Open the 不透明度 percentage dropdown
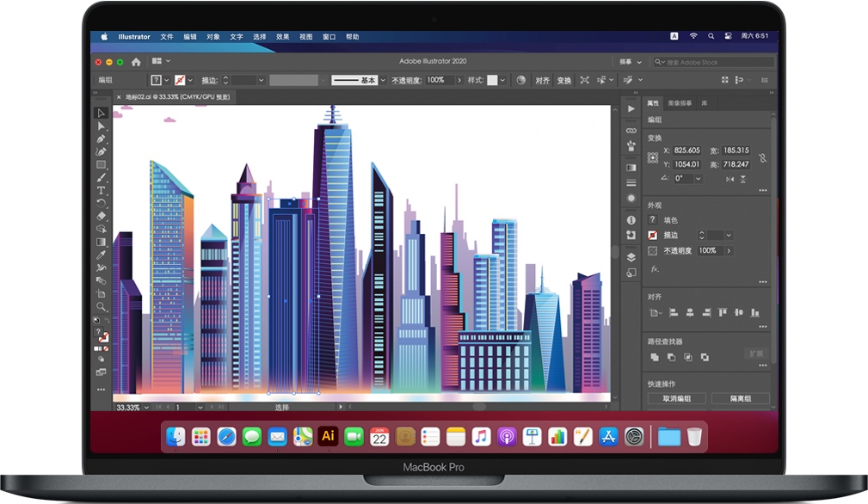This screenshot has height=504, width=868. pyautogui.click(x=459, y=80)
